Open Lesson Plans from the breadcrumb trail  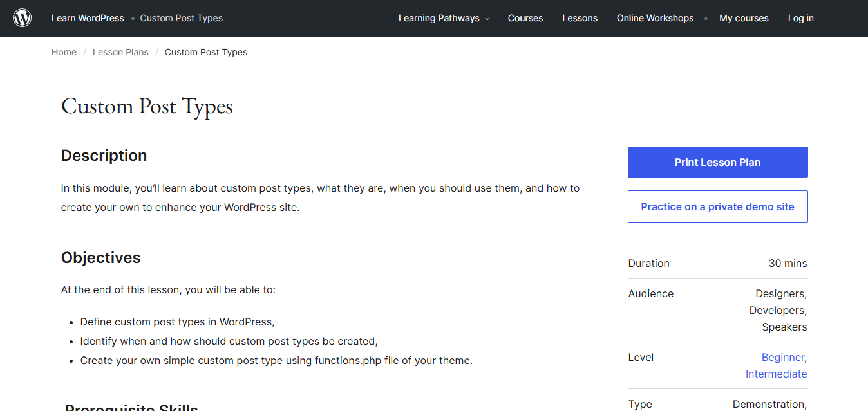point(120,52)
